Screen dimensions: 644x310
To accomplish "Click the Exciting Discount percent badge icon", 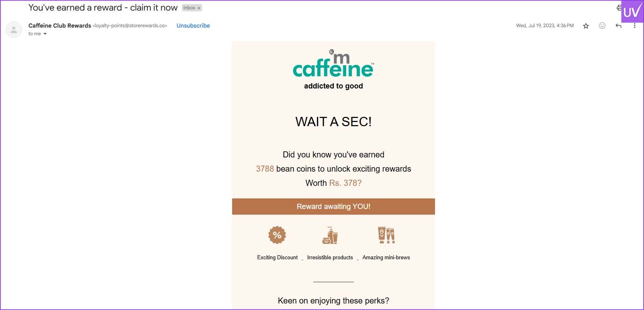I will (277, 235).
